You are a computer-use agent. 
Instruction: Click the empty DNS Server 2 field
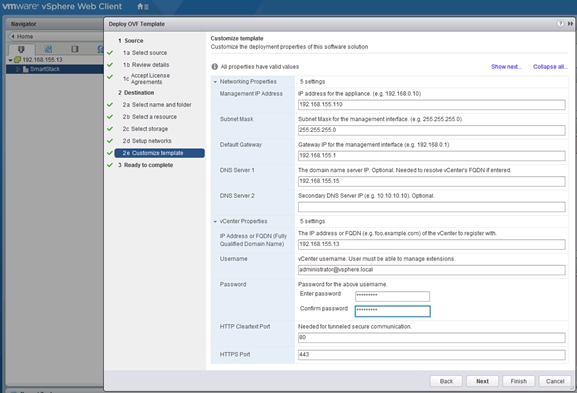point(431,207)
